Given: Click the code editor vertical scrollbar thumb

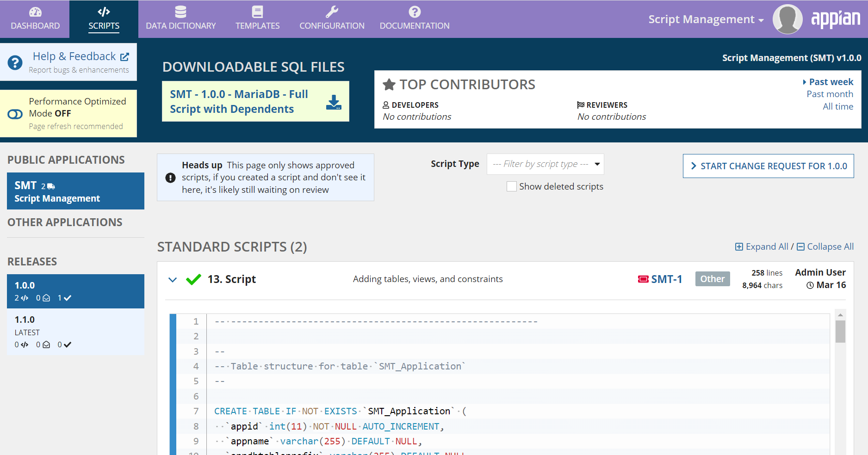Looking at the screenshot, I should point(840,331).
